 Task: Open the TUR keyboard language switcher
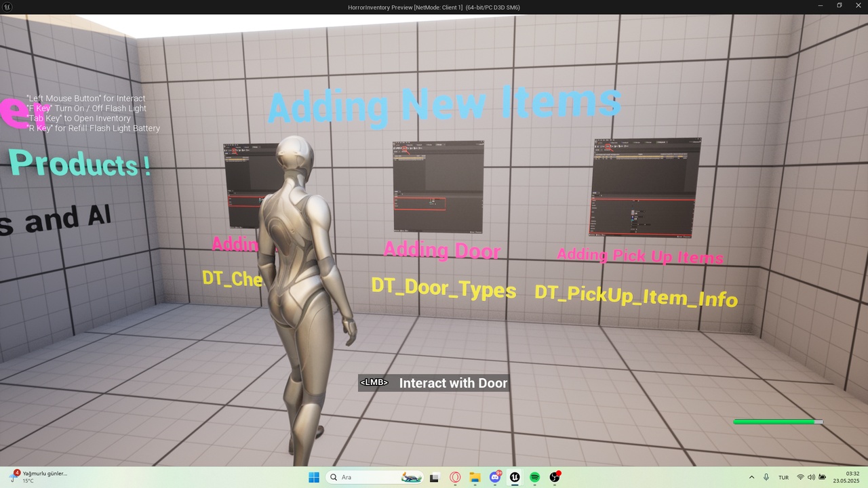tap(783, 477)
